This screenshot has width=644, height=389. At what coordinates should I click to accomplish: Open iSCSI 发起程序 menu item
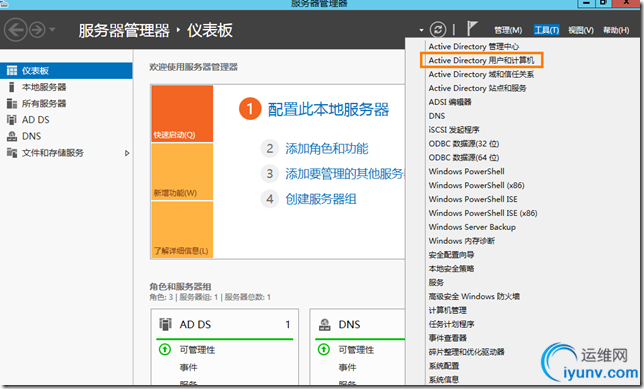coord(454,130)
